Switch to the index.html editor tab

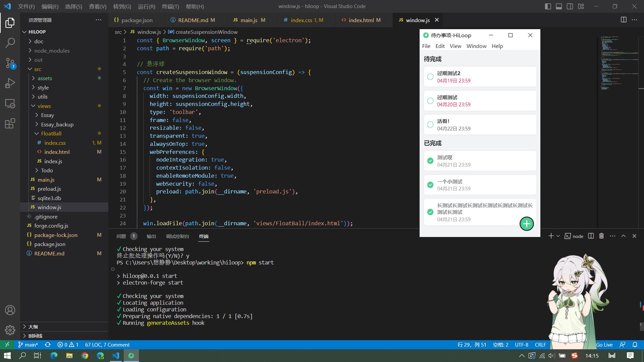pos(361,20)
